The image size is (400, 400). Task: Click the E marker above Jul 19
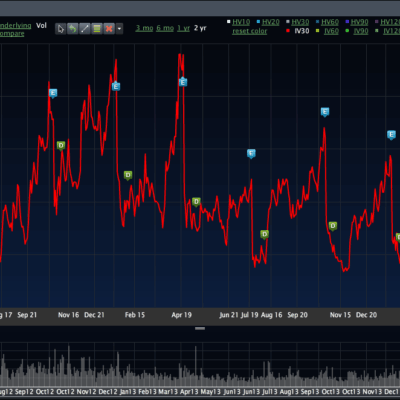tap(251, 154)
